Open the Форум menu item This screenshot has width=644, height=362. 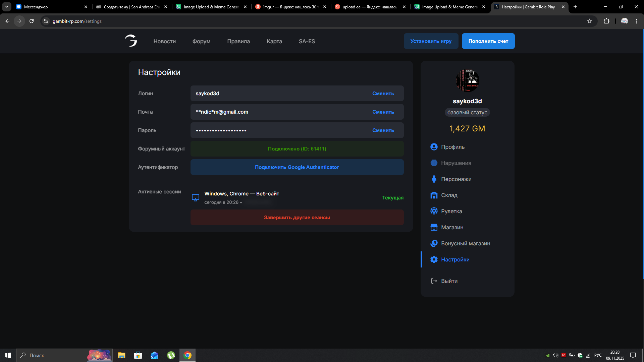(x=201, y=41)
